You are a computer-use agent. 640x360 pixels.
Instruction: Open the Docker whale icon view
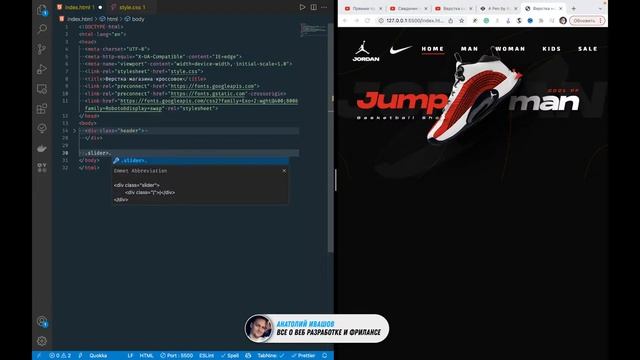click(42, 149)
